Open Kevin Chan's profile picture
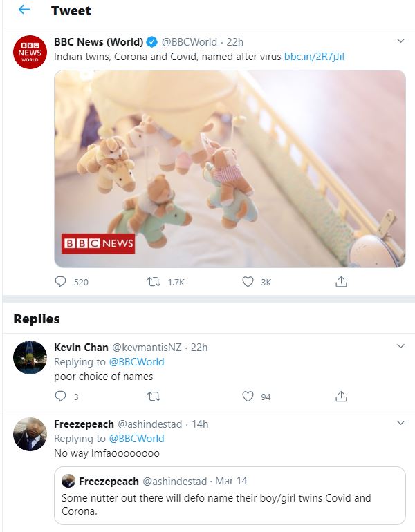 tap(30, 357)
